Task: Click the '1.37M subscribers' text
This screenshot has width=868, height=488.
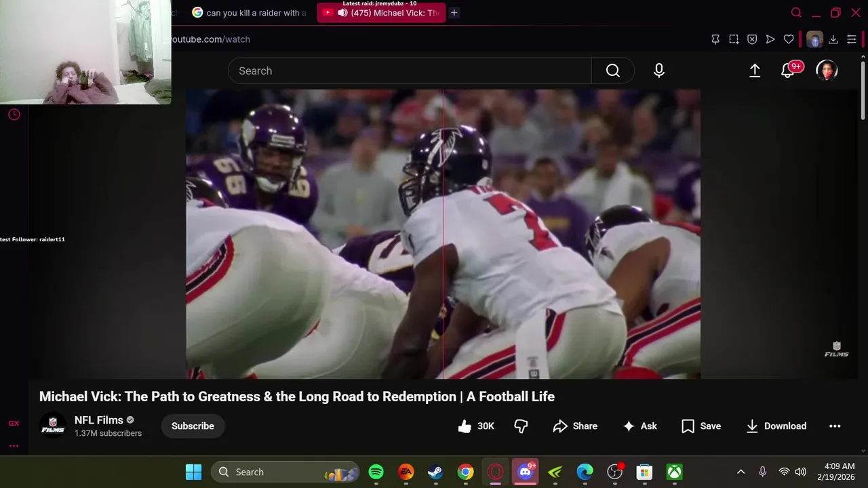Action: (x=108, y=433)
